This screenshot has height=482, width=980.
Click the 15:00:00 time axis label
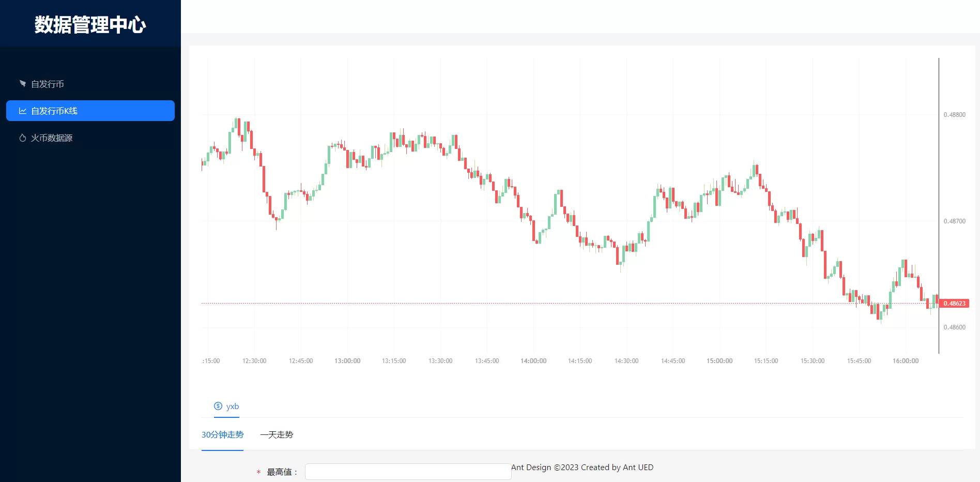tap(719, 361)
